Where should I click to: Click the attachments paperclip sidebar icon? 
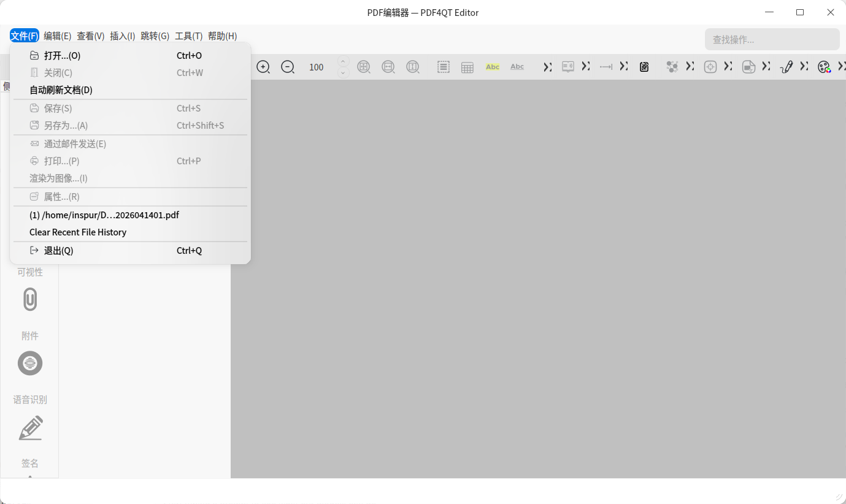(30, 299)
